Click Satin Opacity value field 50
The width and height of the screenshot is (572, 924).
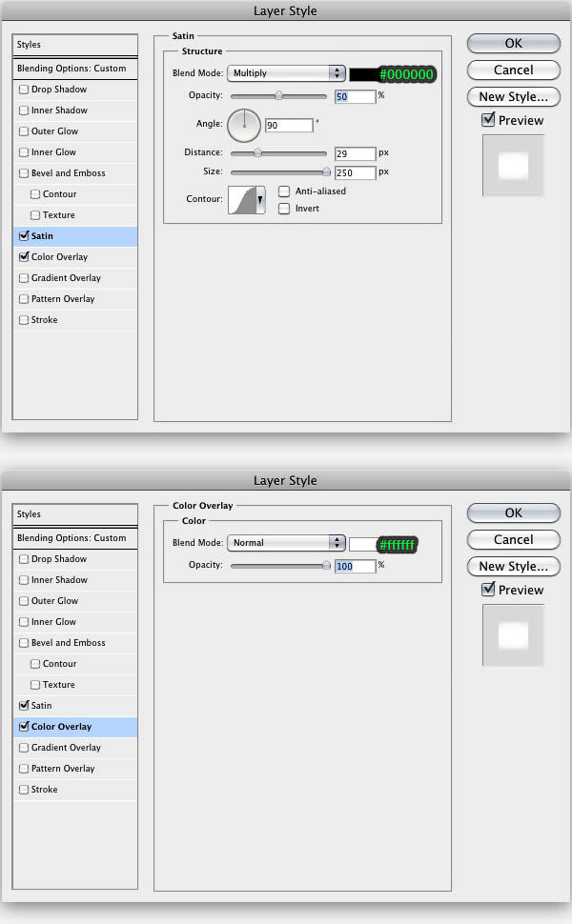click(x=355, y=96)
